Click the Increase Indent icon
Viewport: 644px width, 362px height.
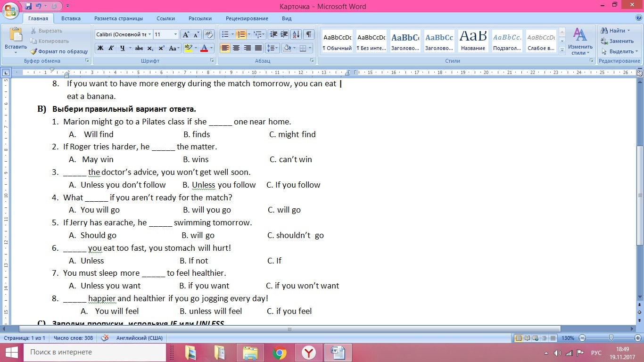tap(284, 34)
